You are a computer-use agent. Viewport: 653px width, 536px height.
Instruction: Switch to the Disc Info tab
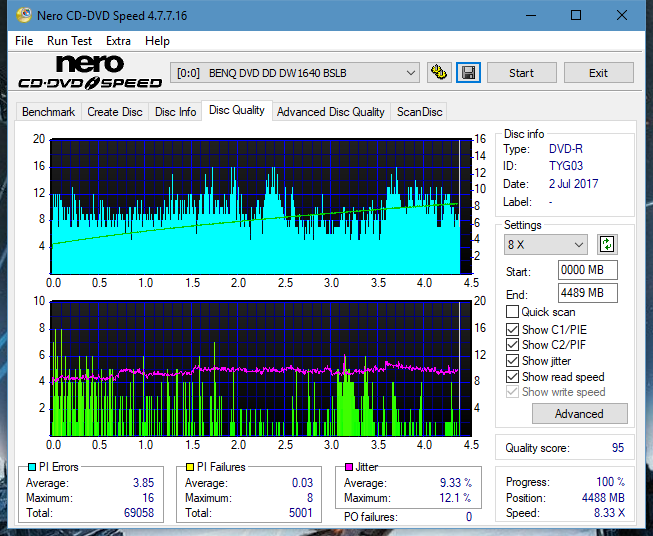pos(175,112)
